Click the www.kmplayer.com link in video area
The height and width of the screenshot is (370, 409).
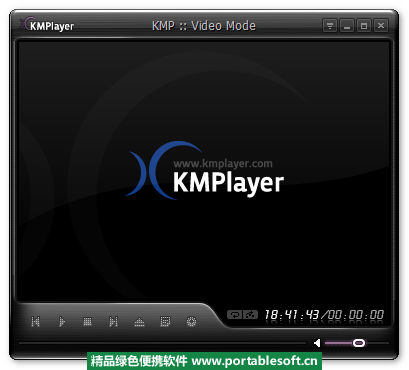pyautogui.click(x=223, y=163)
